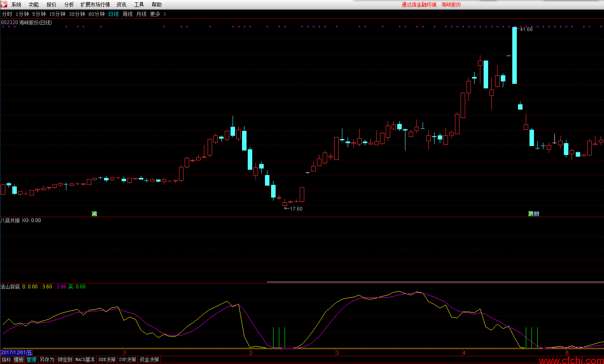Click the high price label 41.66
The height and width of the screenshot is (364, 604).
tap(526, 29)
